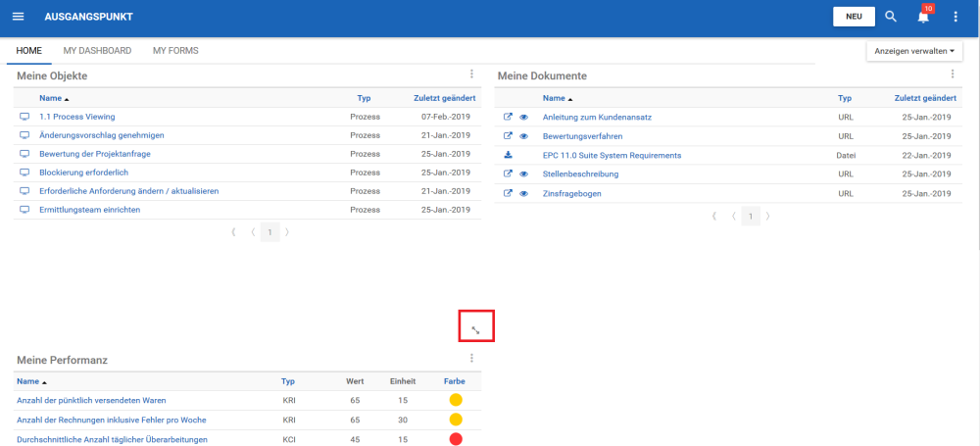Sort Meine Dokumente by Name column
This screenshot has width=980, height=446.
click(558, 98)
